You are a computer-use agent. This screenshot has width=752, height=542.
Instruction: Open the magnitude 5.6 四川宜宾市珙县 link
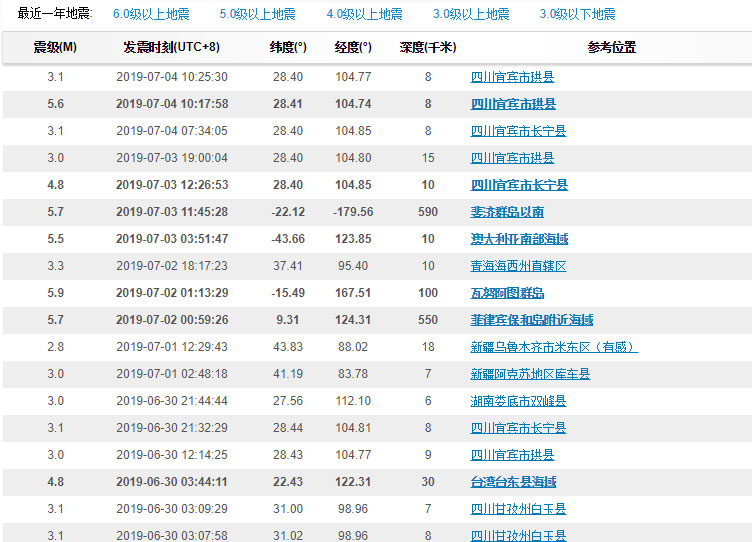point(513,104)
